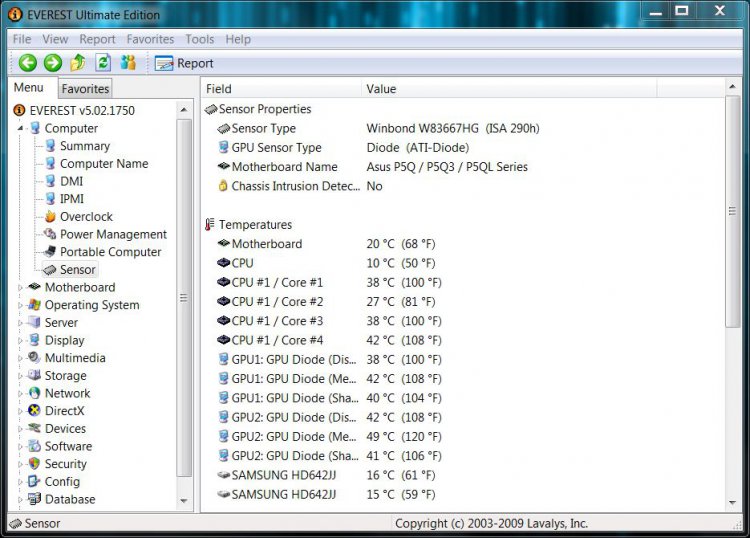Click scroll-down arrow of the details pane
This screenshot has width=750, height=538.
coord(732,502)
